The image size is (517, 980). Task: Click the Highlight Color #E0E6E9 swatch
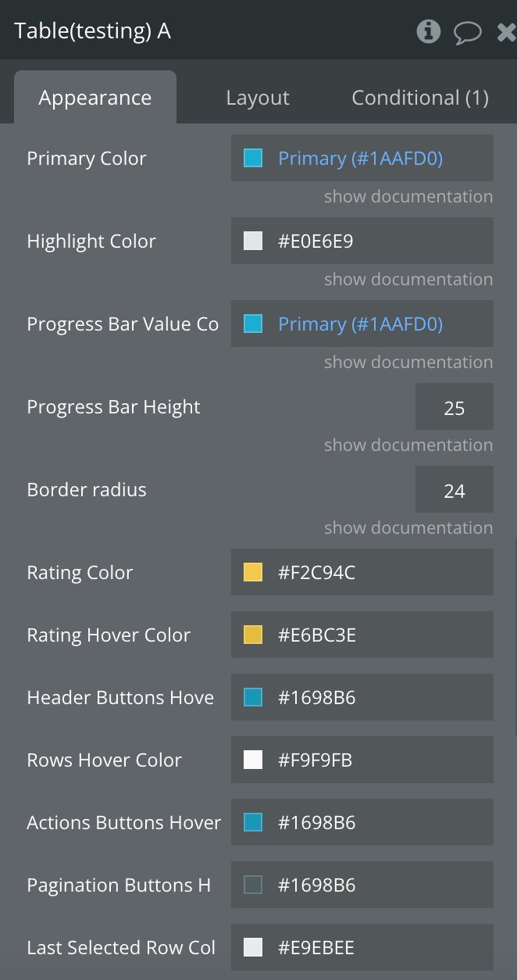(253, 241)
